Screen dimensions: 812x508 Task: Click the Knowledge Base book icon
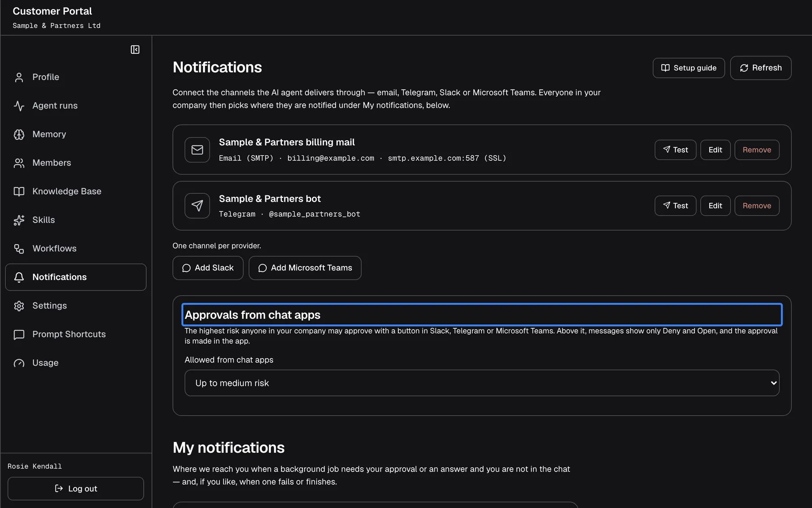(x=19, y=191)
